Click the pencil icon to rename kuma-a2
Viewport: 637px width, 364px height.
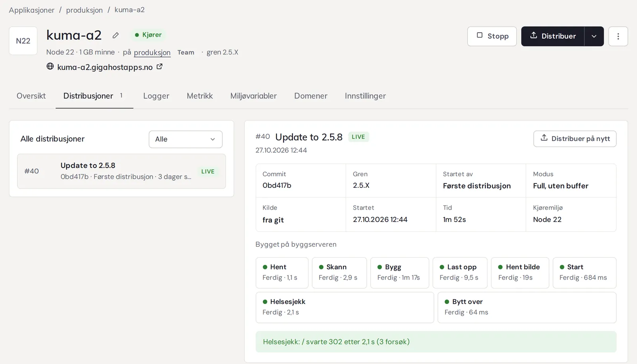coord(115,35)
